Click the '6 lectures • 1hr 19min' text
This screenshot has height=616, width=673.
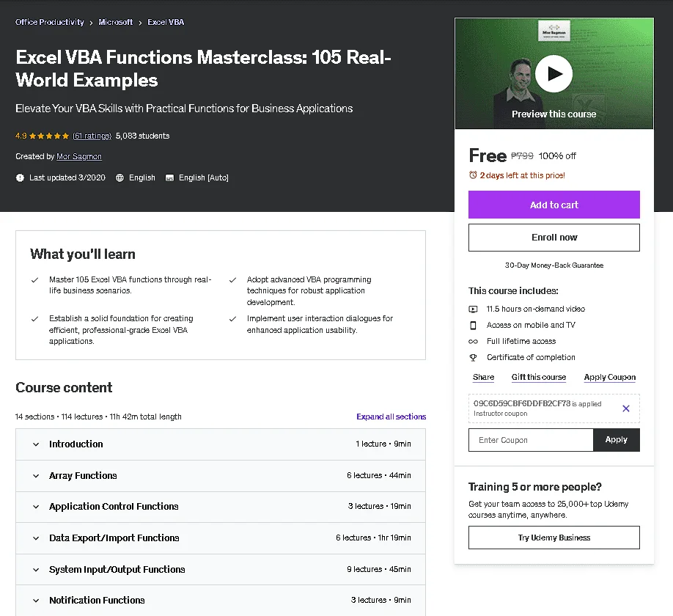(373, 538)
